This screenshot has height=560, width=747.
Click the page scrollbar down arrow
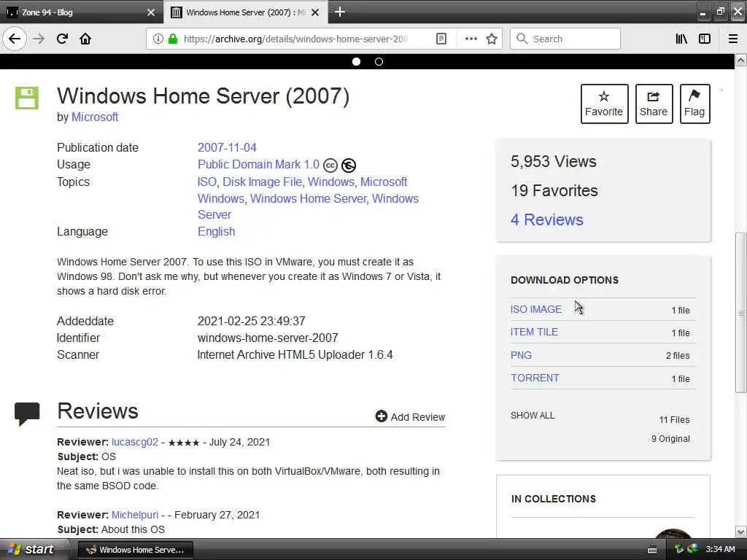[x=741, y=532]
